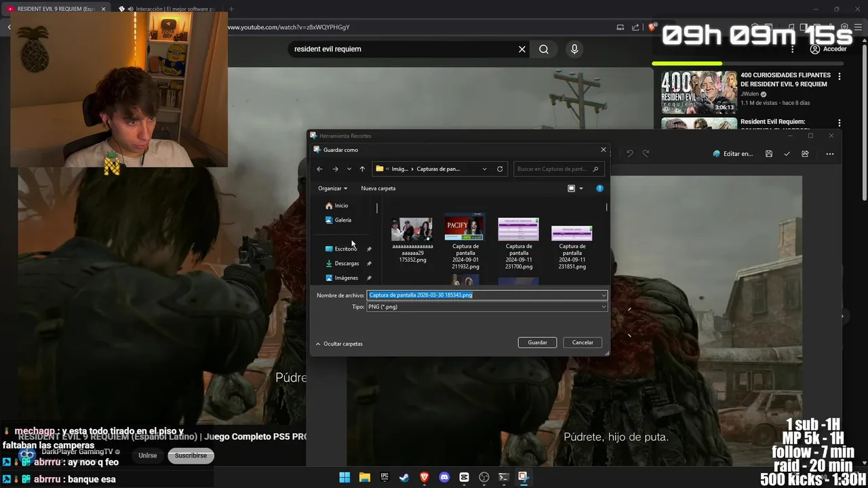The width and height of the screenshot is (868, 488).
Task: Open File Explorer from the taskbar
Action: pos(364,477)
